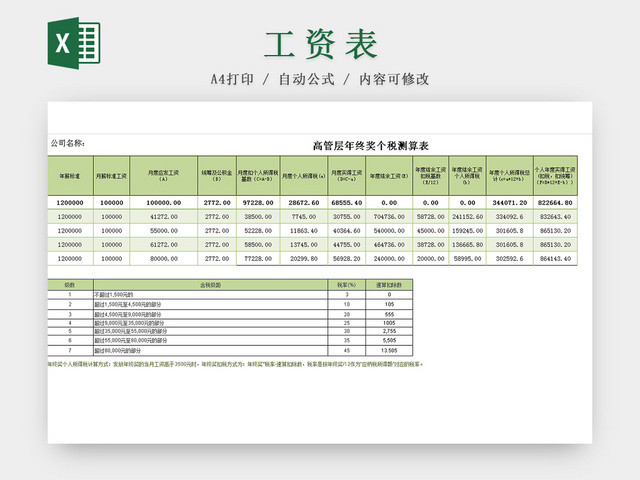Click the cell containing 822664.80
Screen dimensions: 640x480
[555, 203]
